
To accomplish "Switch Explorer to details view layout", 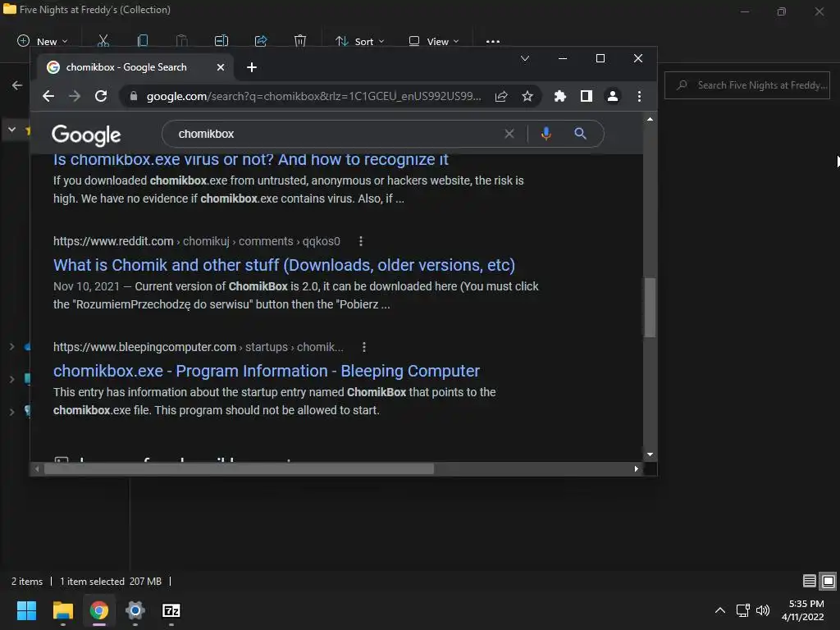I will pyautogui.click(x=809, y=581).
